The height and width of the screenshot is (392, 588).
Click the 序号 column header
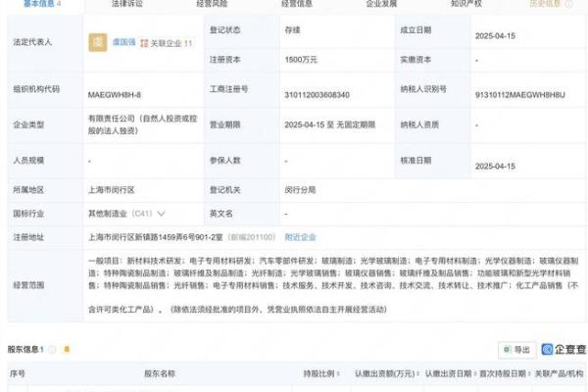point(18,373)
